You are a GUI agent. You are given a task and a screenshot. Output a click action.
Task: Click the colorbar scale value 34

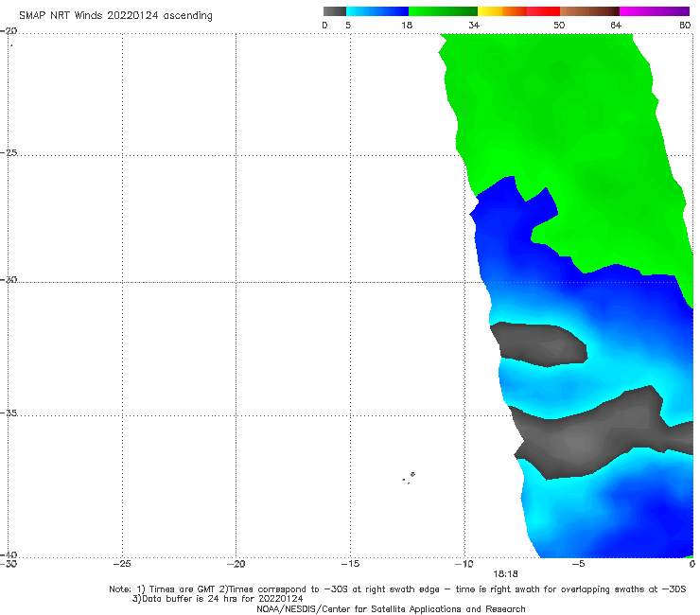474,25
